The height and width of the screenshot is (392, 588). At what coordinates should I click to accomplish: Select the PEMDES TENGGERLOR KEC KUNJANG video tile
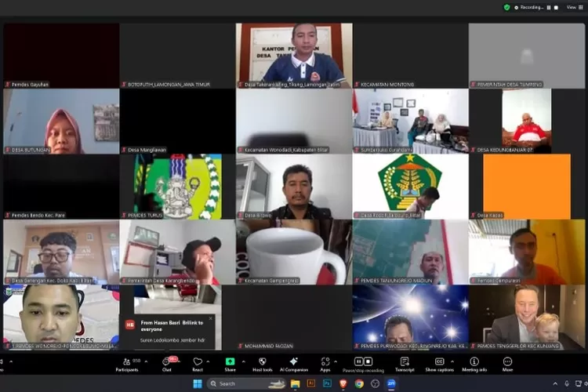pos(527,318)
